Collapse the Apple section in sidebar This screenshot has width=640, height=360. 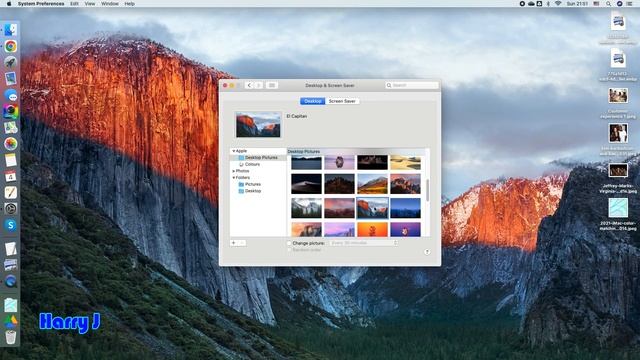pyautogui.click(x=233, y=151)
